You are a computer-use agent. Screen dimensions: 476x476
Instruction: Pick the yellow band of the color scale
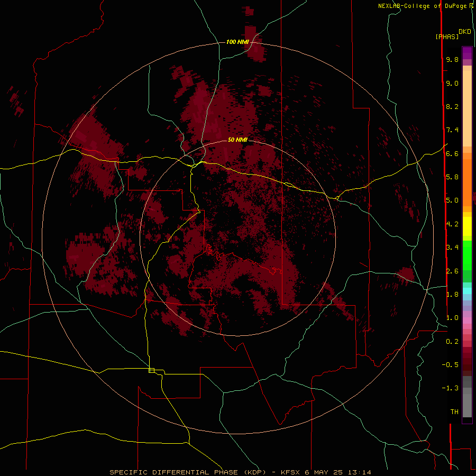467,226
